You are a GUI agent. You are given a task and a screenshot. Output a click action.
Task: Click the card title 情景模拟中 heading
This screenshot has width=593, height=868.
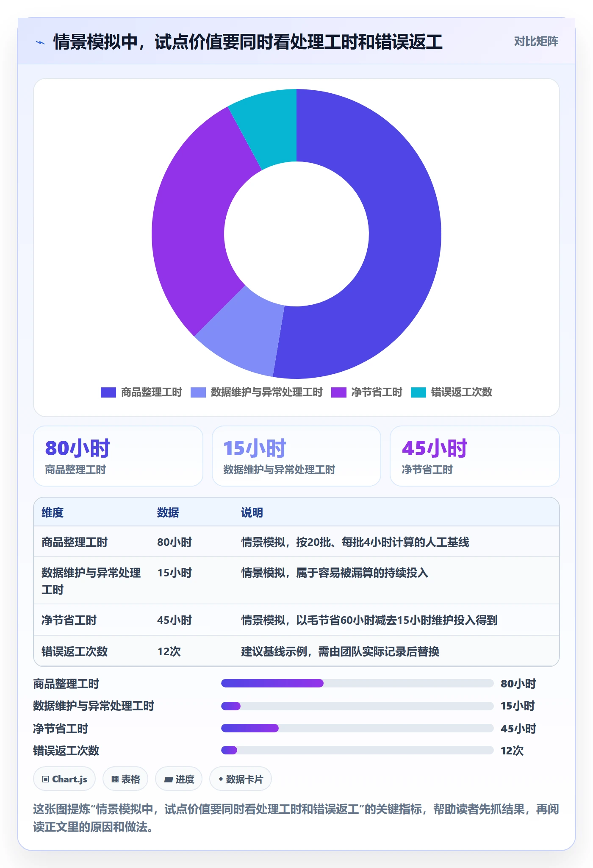[x=248, y=42]
